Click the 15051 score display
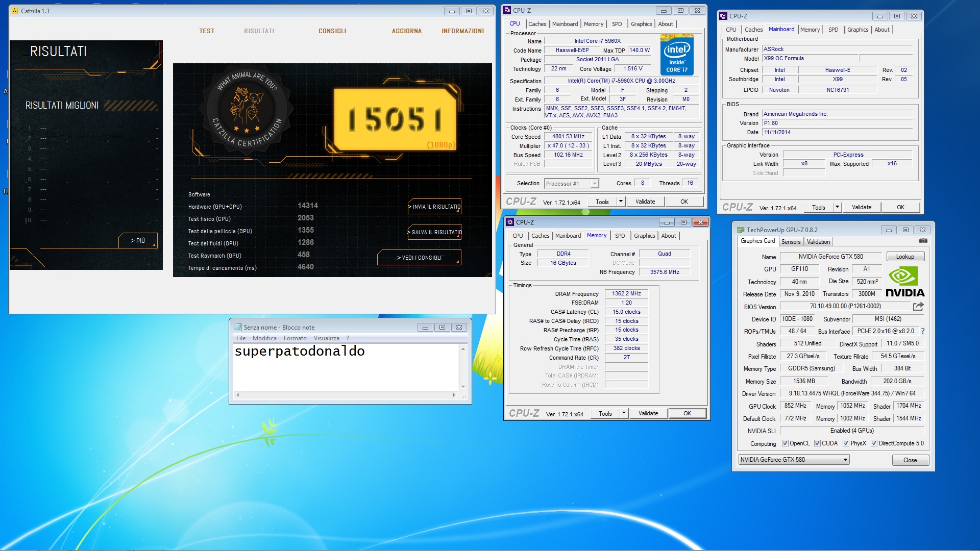This screenshot has width=980, height=551. (x=395, y=119)
